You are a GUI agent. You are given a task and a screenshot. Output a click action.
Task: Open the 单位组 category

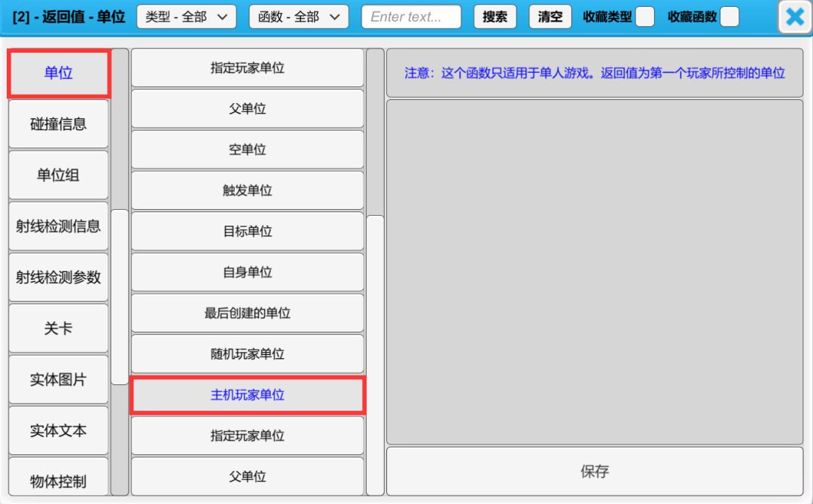pos(59,175)
